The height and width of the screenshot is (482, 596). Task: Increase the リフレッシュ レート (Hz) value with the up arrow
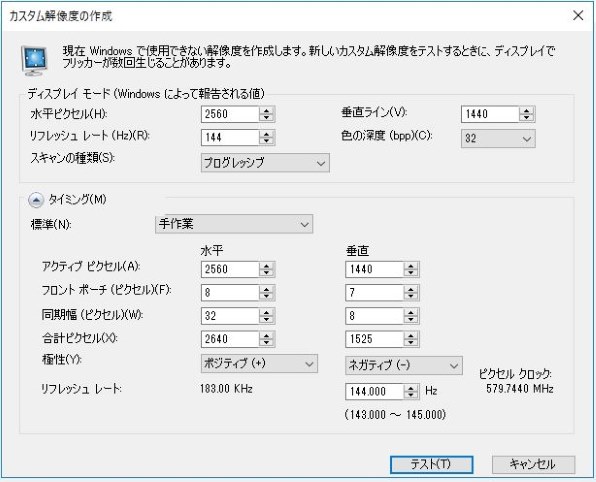click(266, 134)
